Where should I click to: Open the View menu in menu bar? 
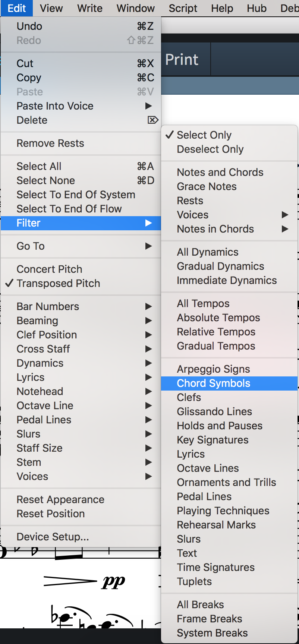point(51,8)
